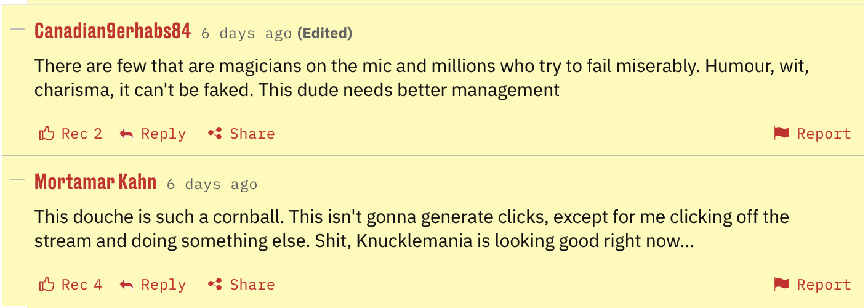
Task: Select Share label under Mortamar Kahn's comment
Action: [x=252, y=285]
